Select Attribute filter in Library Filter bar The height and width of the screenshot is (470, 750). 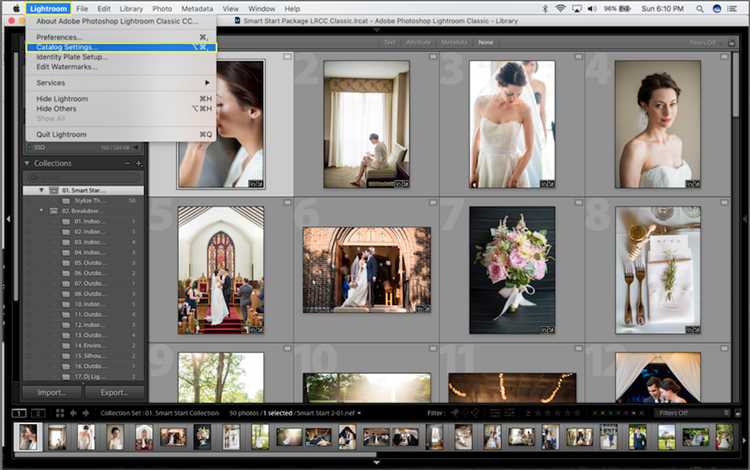pos(418,43)
